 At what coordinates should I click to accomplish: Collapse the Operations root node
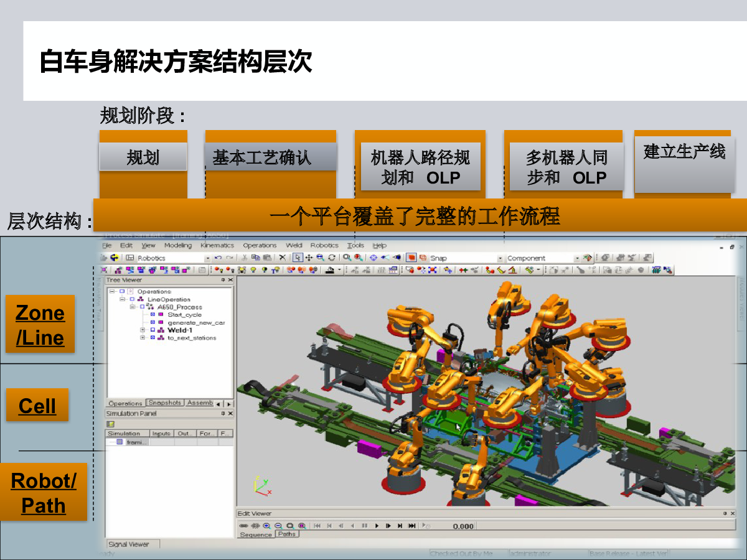click(112, 291)
